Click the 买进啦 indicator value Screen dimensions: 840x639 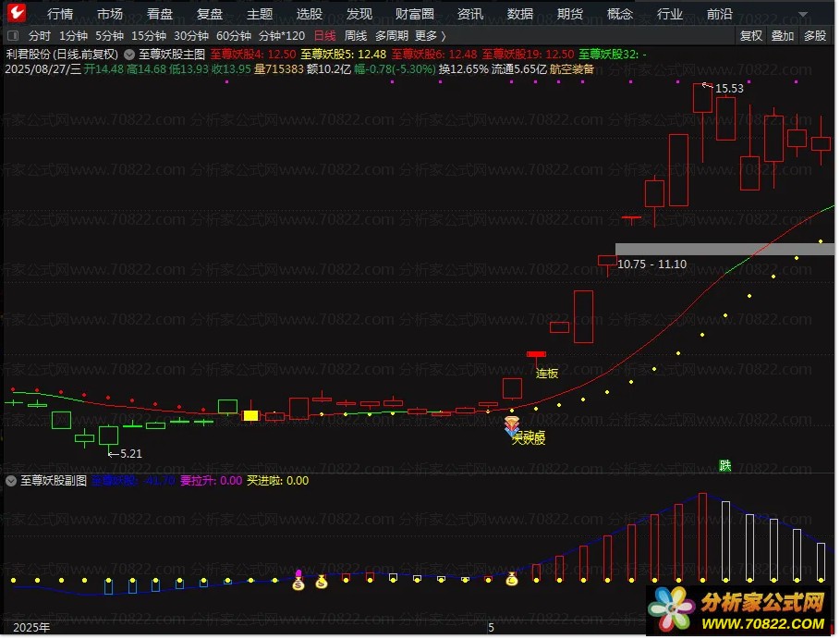coord(277,481)
